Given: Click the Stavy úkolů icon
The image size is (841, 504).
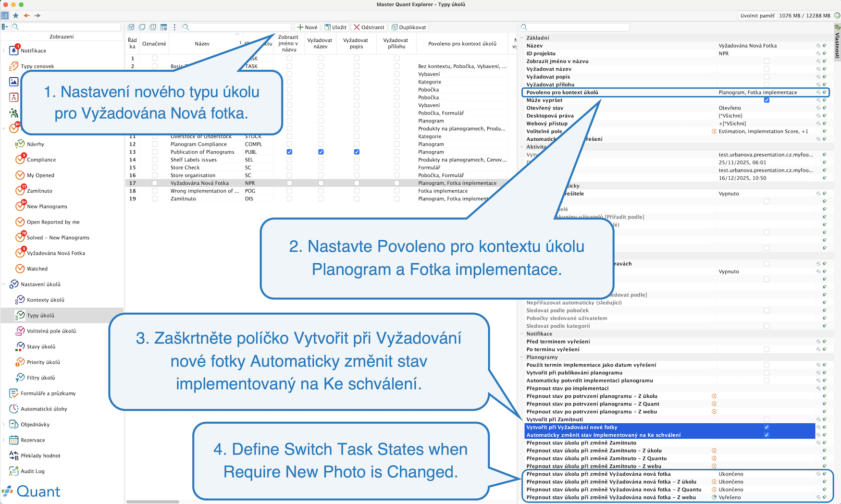Looking at the screenshot, I should click(20, 346).
